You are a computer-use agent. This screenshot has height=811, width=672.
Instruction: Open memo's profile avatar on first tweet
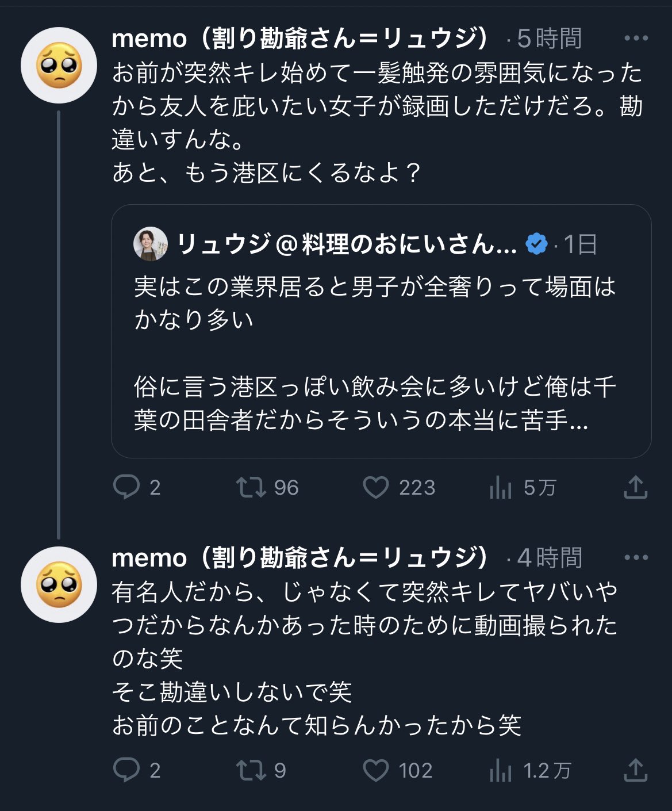pos(59,66)
